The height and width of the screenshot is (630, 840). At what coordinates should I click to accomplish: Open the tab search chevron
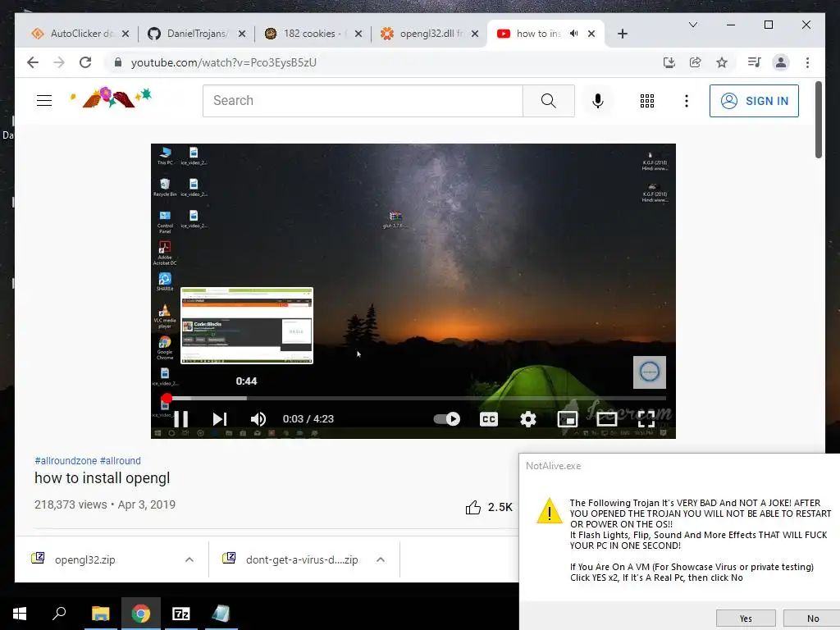(x=692, y=25)
